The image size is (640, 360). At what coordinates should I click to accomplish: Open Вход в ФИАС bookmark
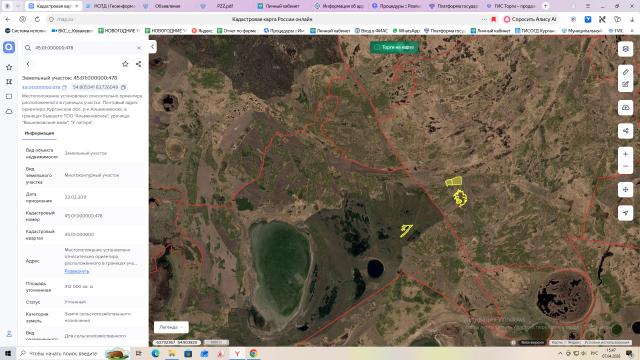[x=371, y=31]
